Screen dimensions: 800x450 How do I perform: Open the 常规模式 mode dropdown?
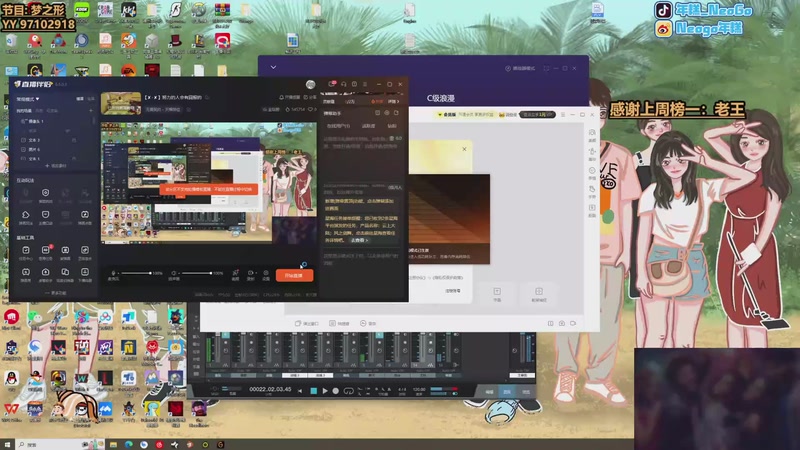[28, 99]
